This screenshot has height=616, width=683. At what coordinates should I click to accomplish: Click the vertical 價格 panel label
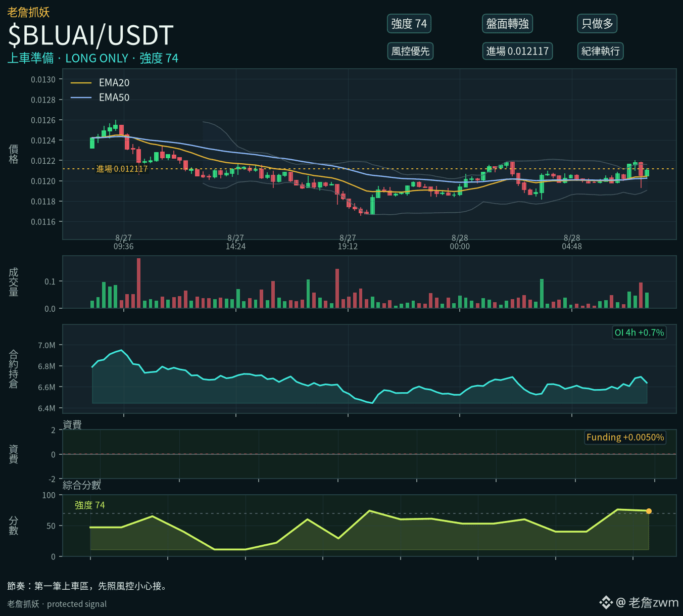click(14, 154)
